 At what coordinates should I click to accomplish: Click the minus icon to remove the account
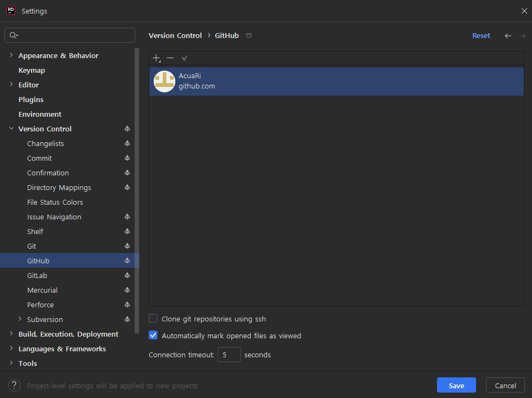click(x=170, y=58)
